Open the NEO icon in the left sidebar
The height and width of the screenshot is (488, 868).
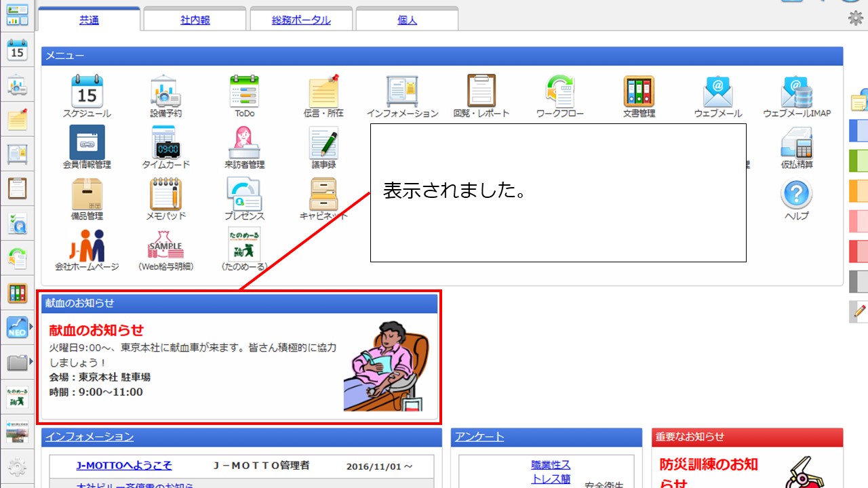pos(17,328)
